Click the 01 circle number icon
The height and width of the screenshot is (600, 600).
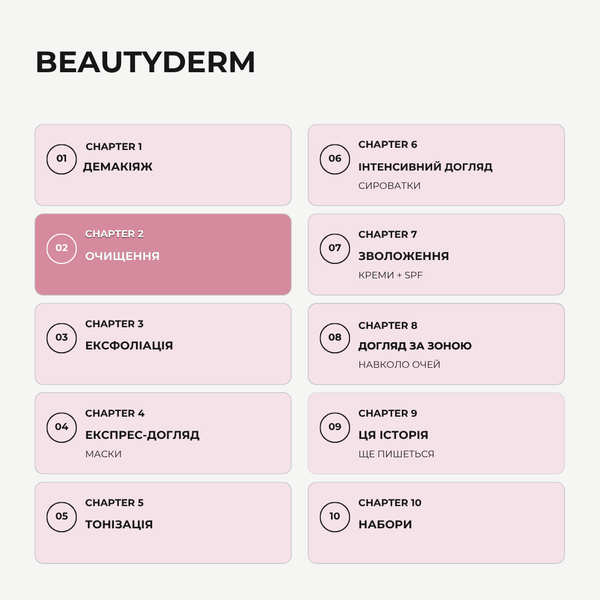[62, 159]
